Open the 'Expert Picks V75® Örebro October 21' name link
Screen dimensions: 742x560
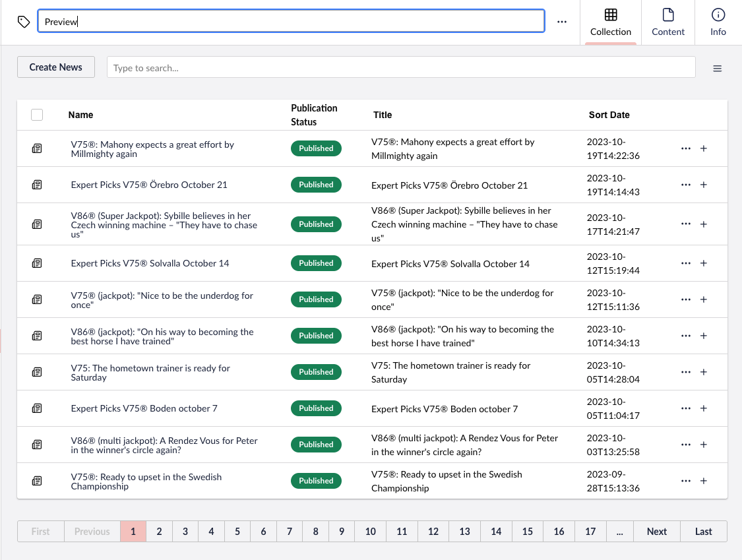coord(149,185)
